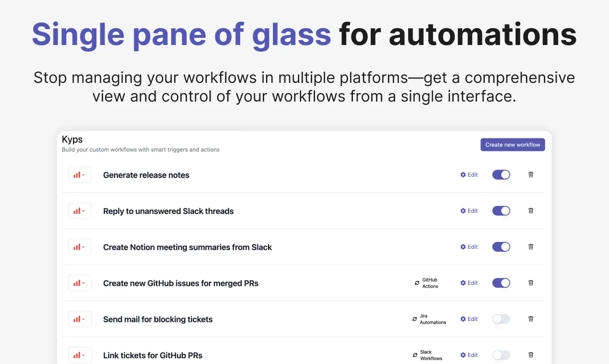Open chart dropdown next to Link tickets for GitHub PRs

coord(80,355)
